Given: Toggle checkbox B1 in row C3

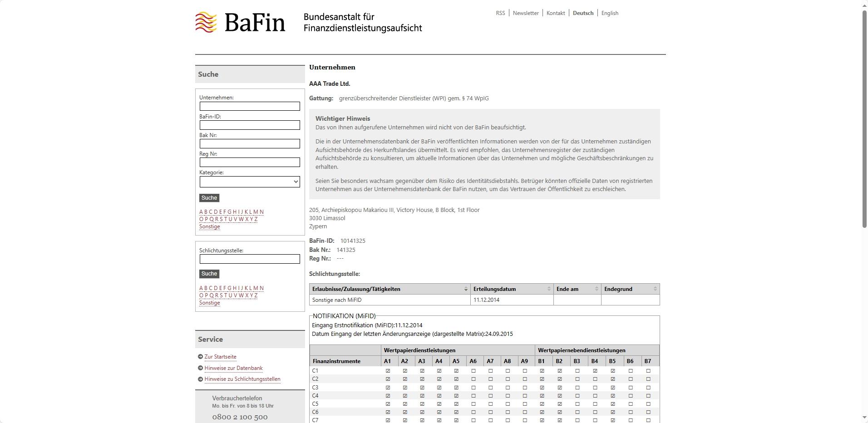Looking at the screenshot, I should tap(542, 388).
